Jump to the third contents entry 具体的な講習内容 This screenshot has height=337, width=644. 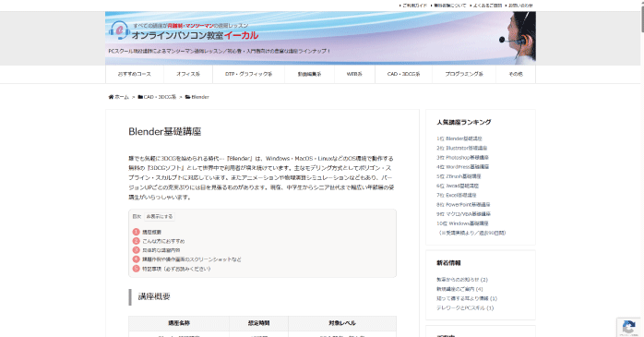point(161,250)
